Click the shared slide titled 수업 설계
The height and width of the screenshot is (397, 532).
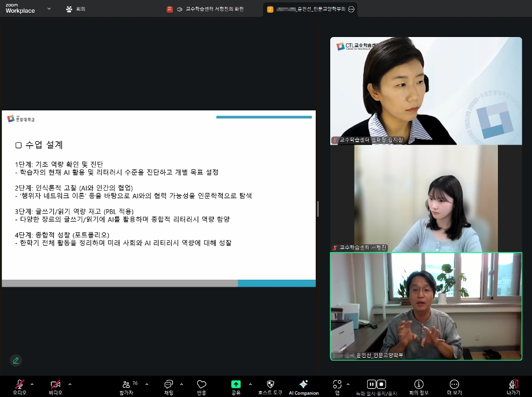158,198
